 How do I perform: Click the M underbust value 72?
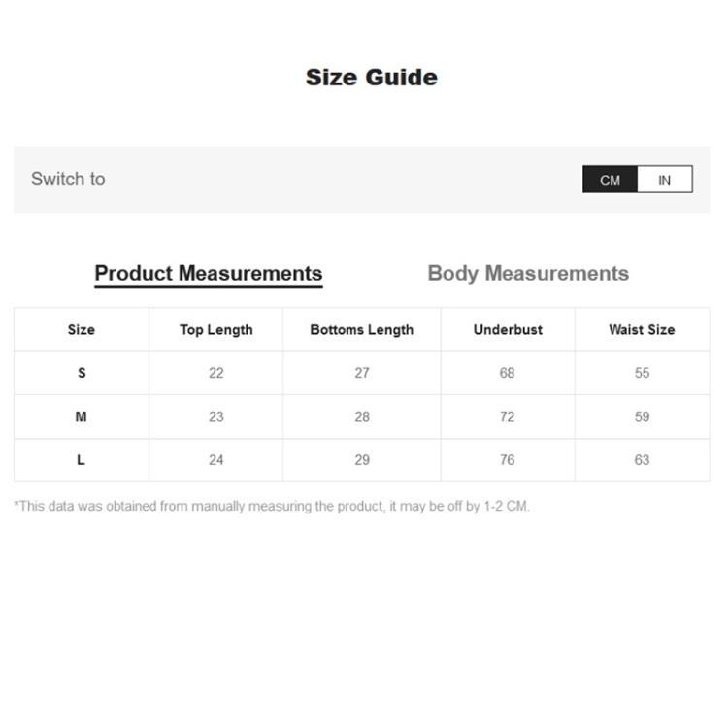(507, 416)
